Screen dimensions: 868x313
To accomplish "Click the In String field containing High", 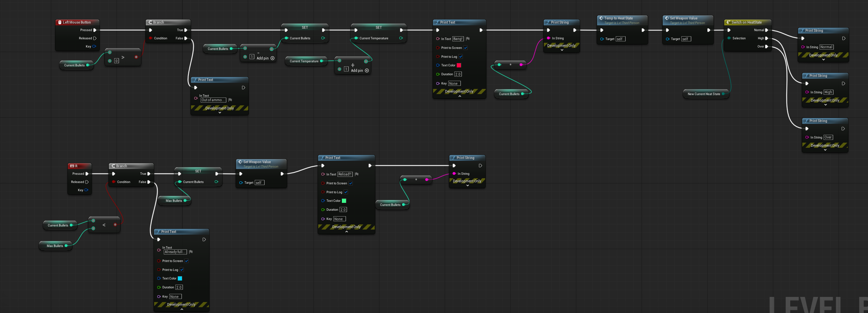I will 828,92.
